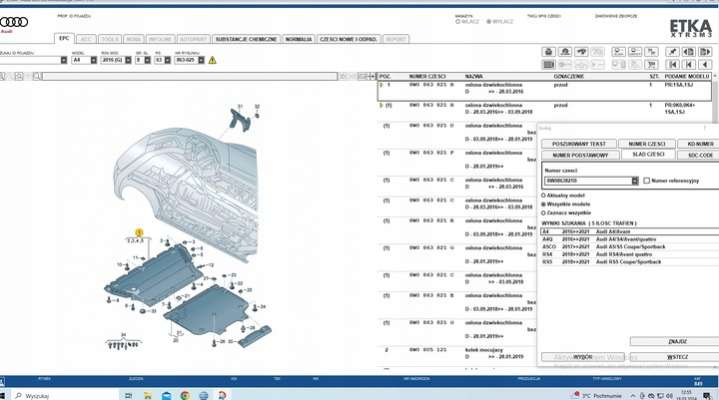Select the POSZUKIWANY TEKST search tab
The image size is (719, 400).
point(579,144)
